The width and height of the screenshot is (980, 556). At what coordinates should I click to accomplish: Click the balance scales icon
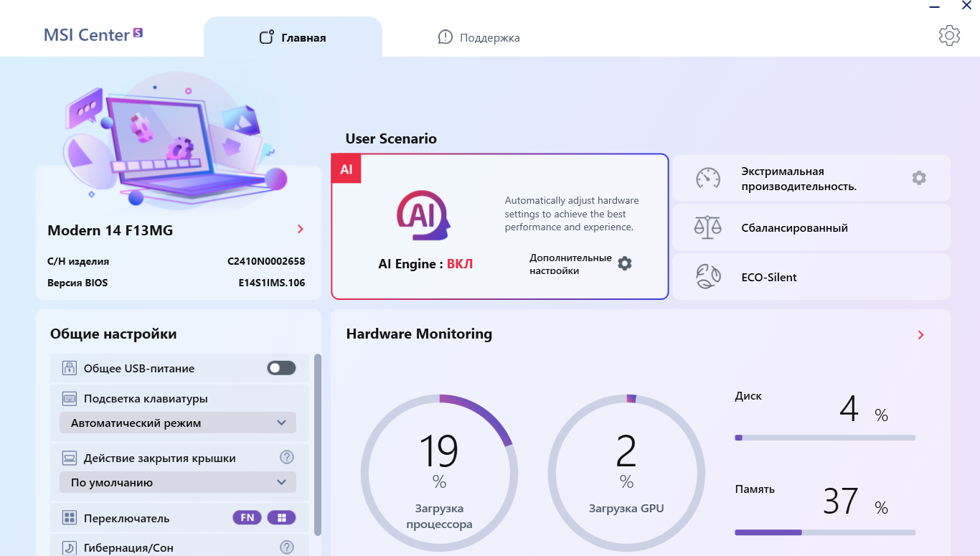point(708,227)
